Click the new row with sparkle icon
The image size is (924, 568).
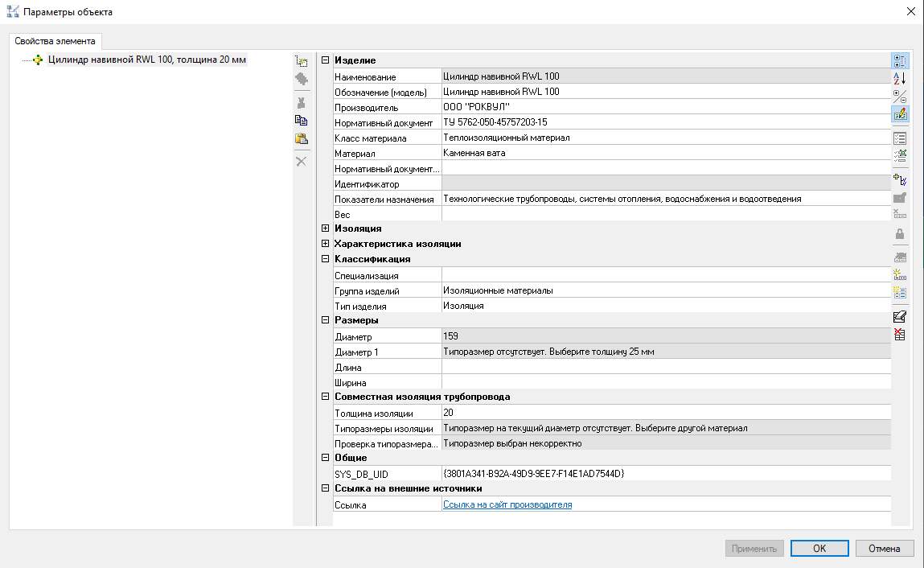pyautogui.click(x=900, y=275)
